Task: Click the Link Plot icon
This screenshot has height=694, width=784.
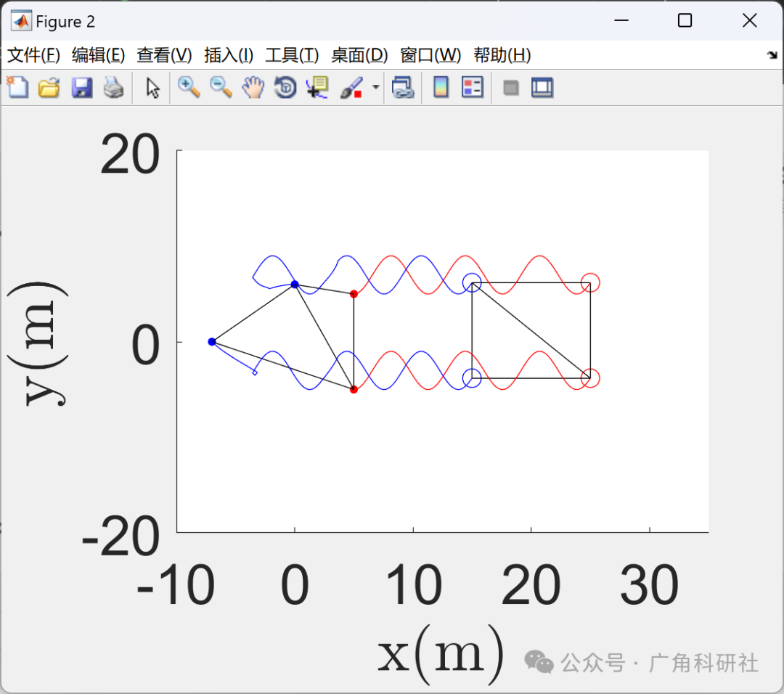Action: [x=403, y=88]
